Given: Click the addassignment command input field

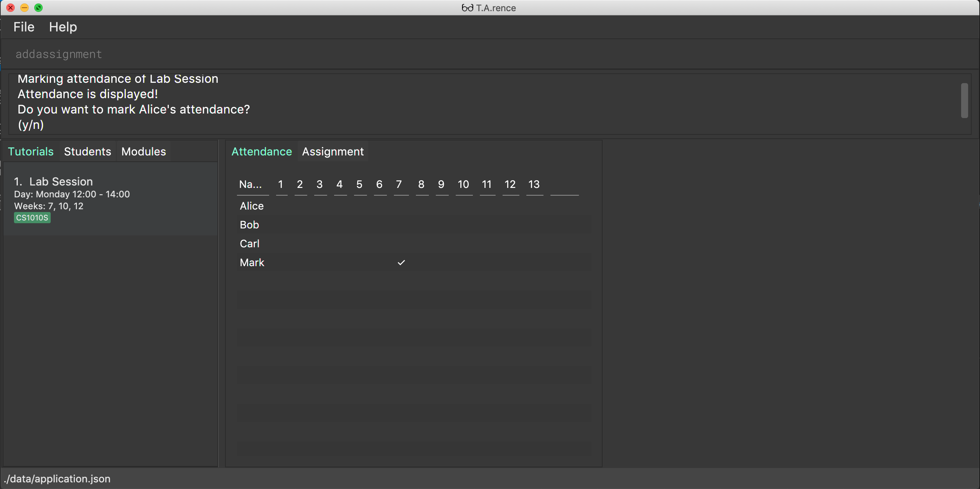Looking at the screenshot, I should coord(490,54).
